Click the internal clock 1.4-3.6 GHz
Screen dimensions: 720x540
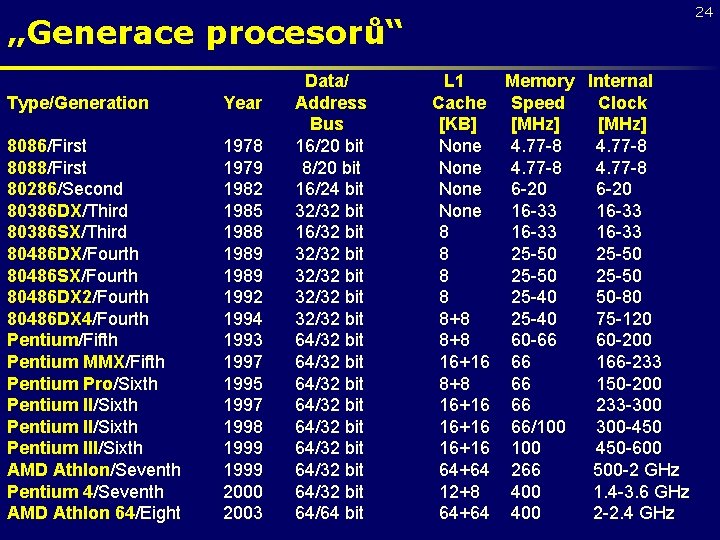(x=641, y=492)
